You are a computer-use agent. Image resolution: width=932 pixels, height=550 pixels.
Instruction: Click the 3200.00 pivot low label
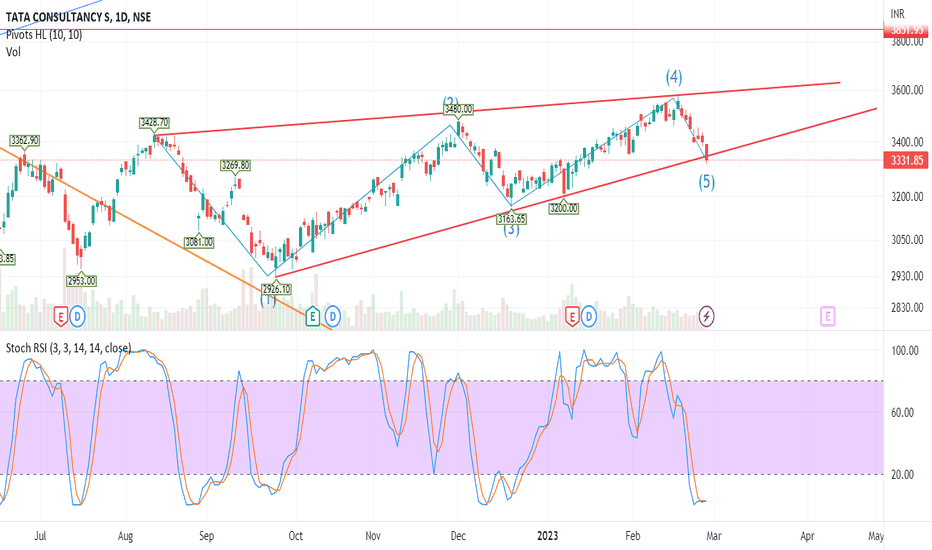[x=563, y=208]
